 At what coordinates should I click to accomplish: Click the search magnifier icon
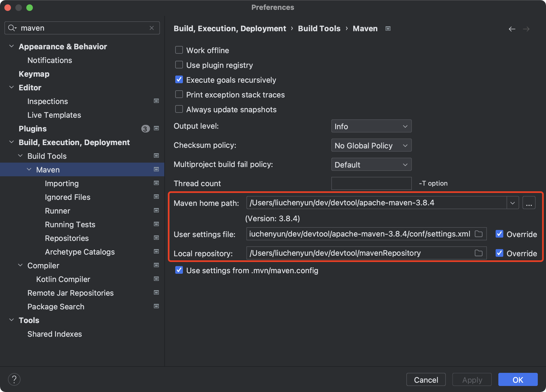12,28
